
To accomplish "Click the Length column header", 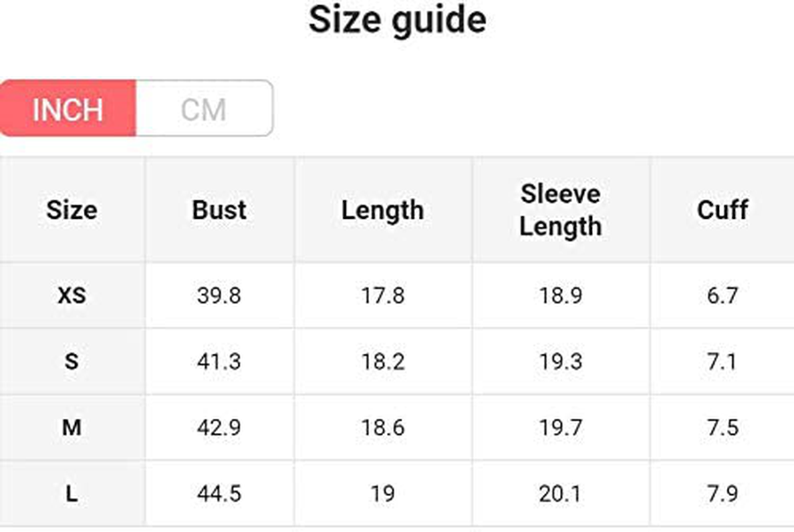I will (383, 209).
